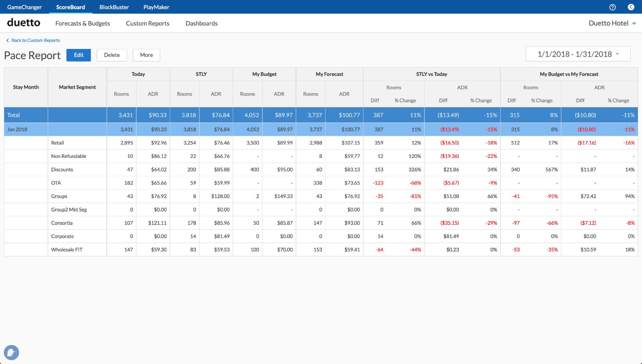The image size is (642, 364).
Task: Click the Market Segment column header
Action: [x=77, y=87]
